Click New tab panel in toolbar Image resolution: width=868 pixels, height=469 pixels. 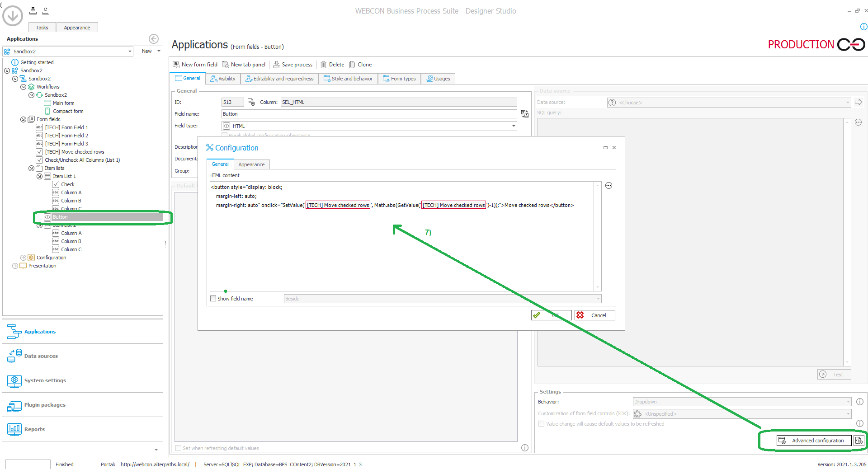(x=244, y=65)
